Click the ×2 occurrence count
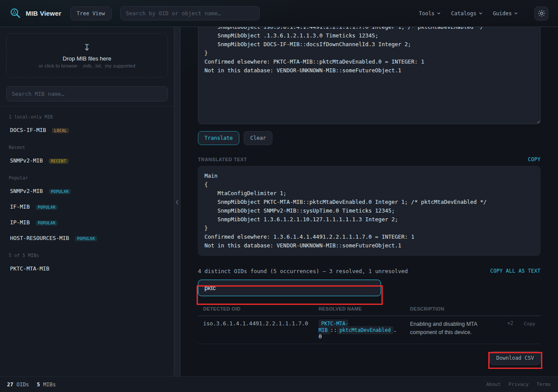This screenshot has width=558, height=392. click(x=510, y=323)
